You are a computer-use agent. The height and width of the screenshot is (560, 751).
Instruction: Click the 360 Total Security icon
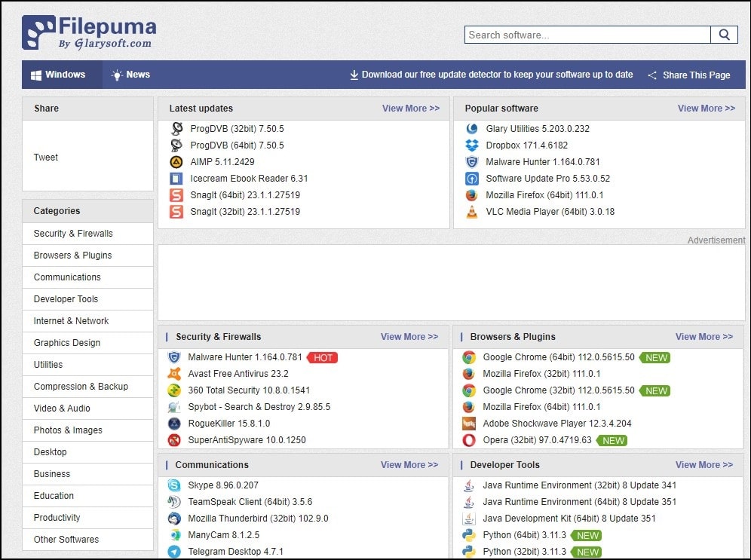pos(174,390)
